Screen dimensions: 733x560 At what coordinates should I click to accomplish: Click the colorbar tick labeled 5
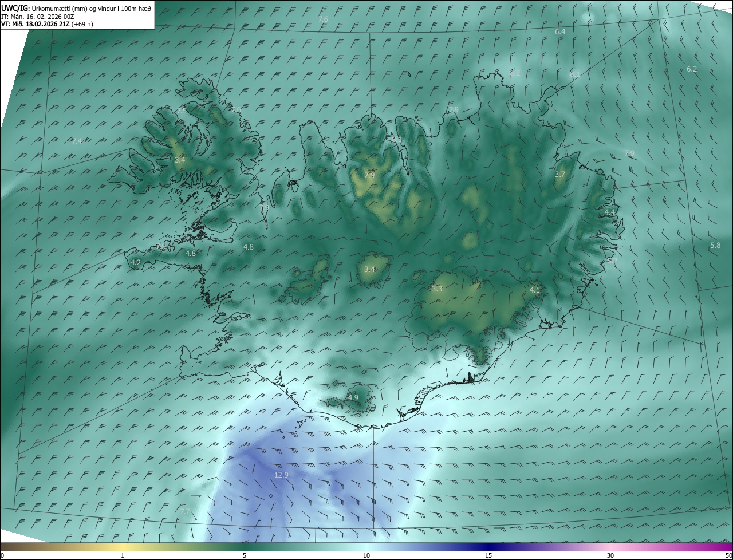[x=245, y=555]
